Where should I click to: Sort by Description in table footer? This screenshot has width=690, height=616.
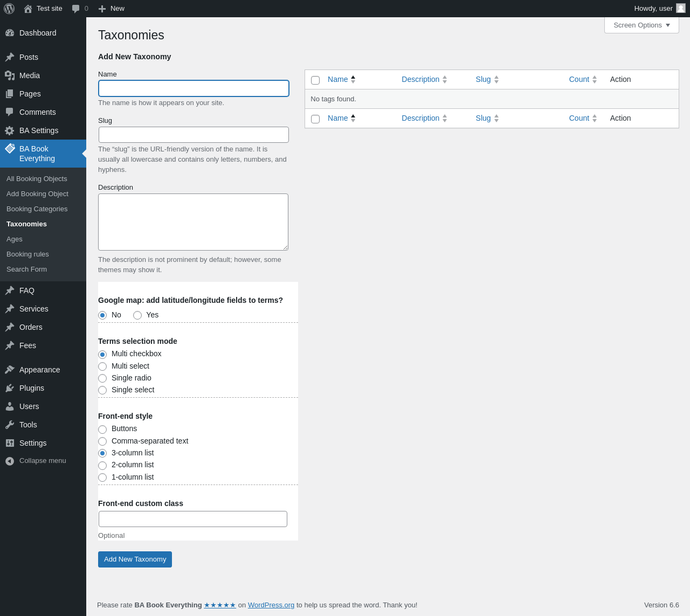coord(424,118)
